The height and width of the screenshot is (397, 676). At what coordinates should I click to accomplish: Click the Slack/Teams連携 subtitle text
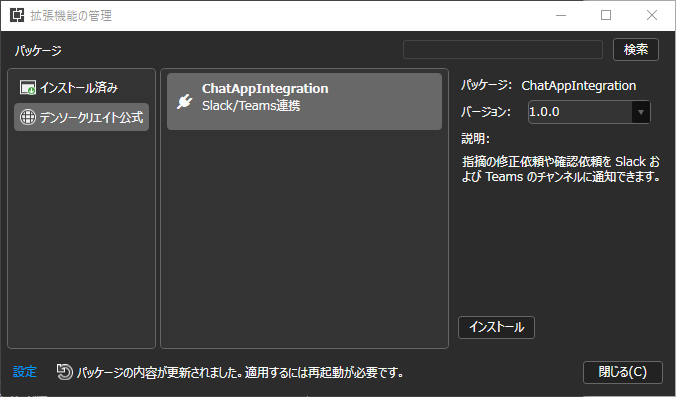(x=251, y=106)
